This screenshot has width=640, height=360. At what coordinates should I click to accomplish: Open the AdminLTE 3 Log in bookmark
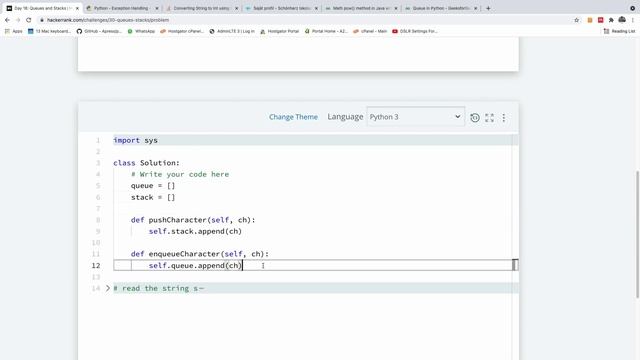point(232,31)
